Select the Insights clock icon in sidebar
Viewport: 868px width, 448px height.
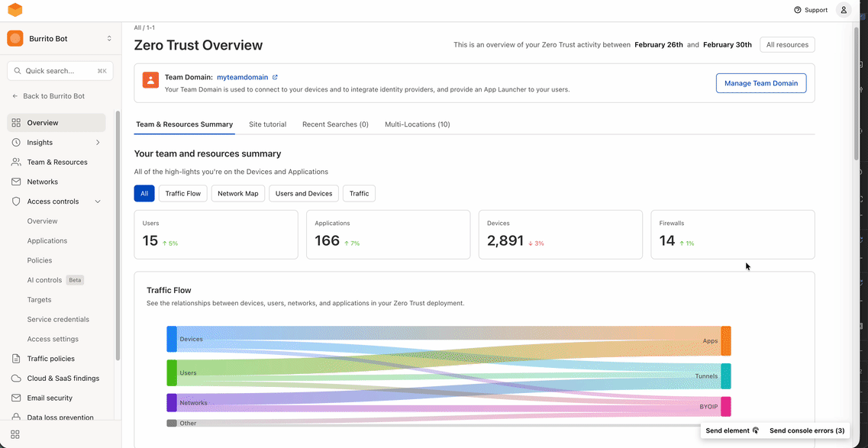point(16,142)
